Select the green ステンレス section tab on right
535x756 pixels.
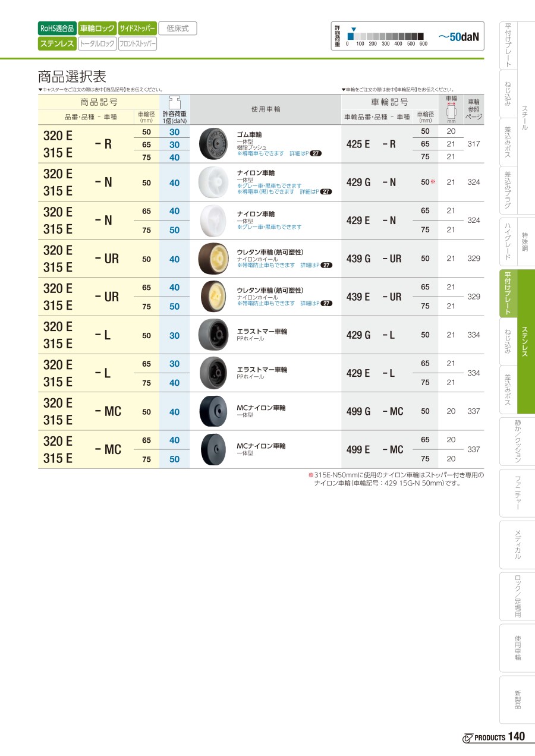tap(526, 342)
